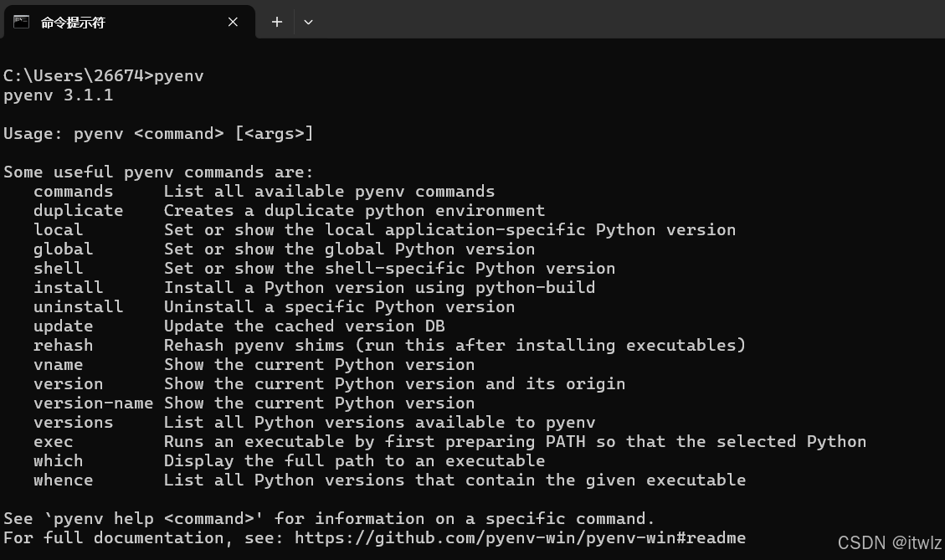Close the 命令提示符 tab
The image size is (945, 560).
click(x=233, y=23)
